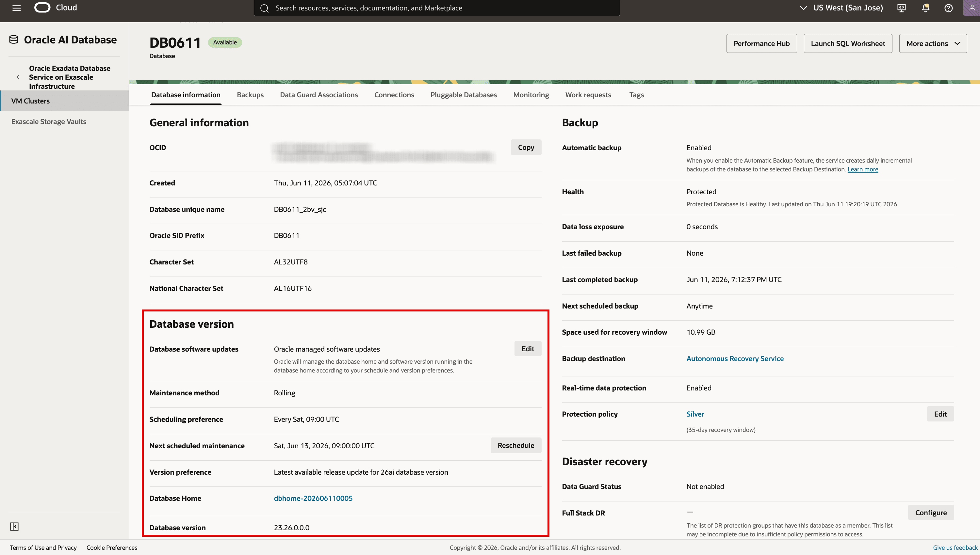
Task: Open the Silver protection policy link
Action: coord(695,414)
